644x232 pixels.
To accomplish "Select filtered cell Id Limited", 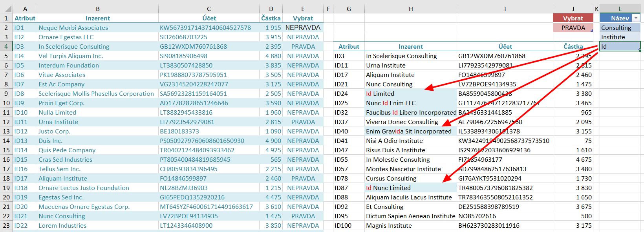I will tap(411, 93).
